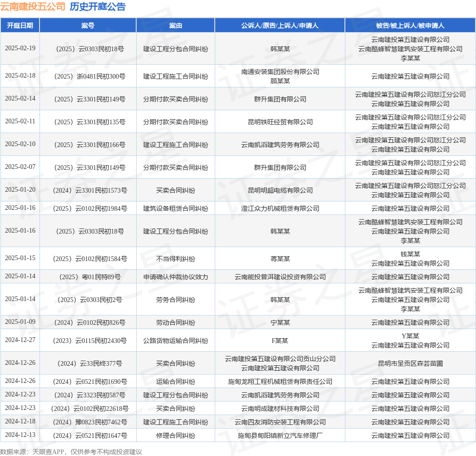Viewport: 476px width, 456px height.
Task: Click plaintiff 蒋某某
Action: 280,259
